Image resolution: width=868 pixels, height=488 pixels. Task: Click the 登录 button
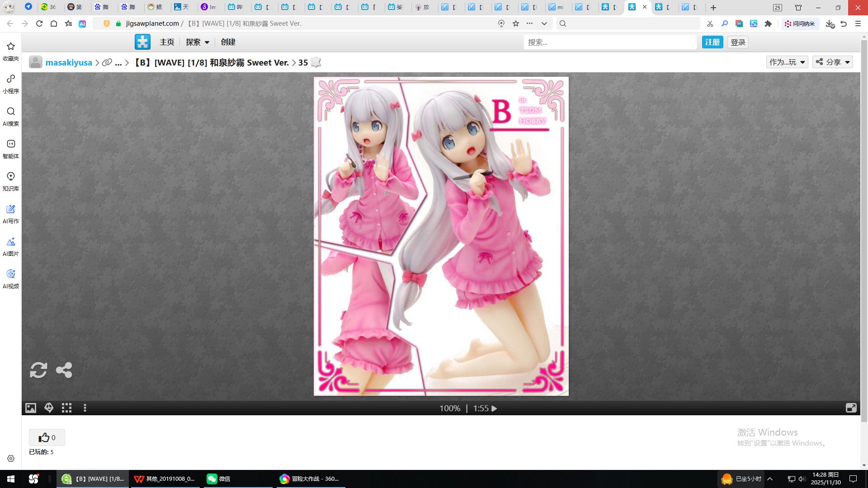click(738, 42)
